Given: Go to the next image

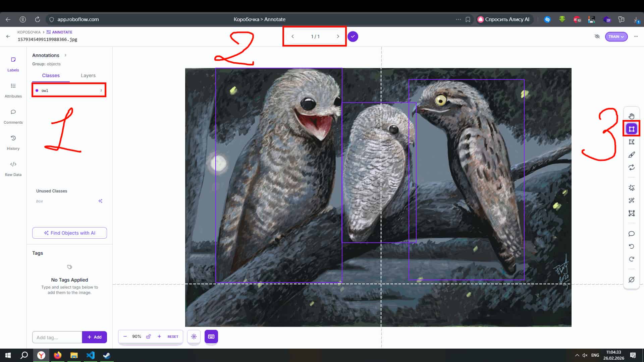Looking at the screenshot, I should pos(338,37).
